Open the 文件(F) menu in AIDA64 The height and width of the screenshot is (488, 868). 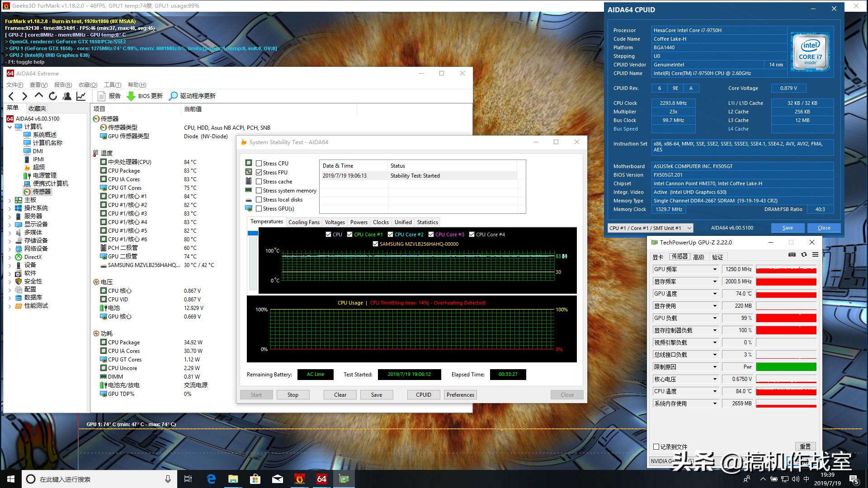14,85
